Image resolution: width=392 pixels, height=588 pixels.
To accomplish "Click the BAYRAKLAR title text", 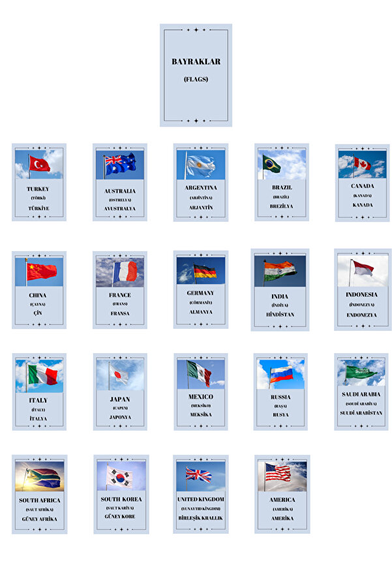I will 196,62.
